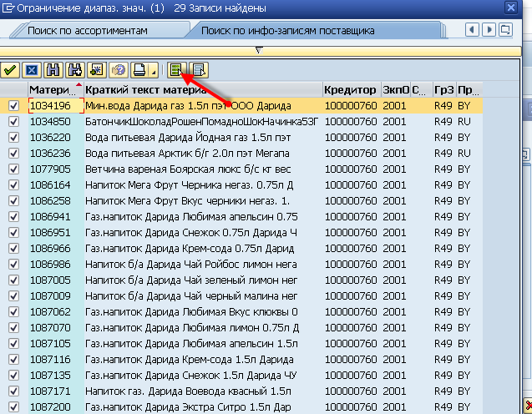Select Поиск по инфо-записям поставщика tab
This screenshot has width=532, height=414.
pos(287,31)
